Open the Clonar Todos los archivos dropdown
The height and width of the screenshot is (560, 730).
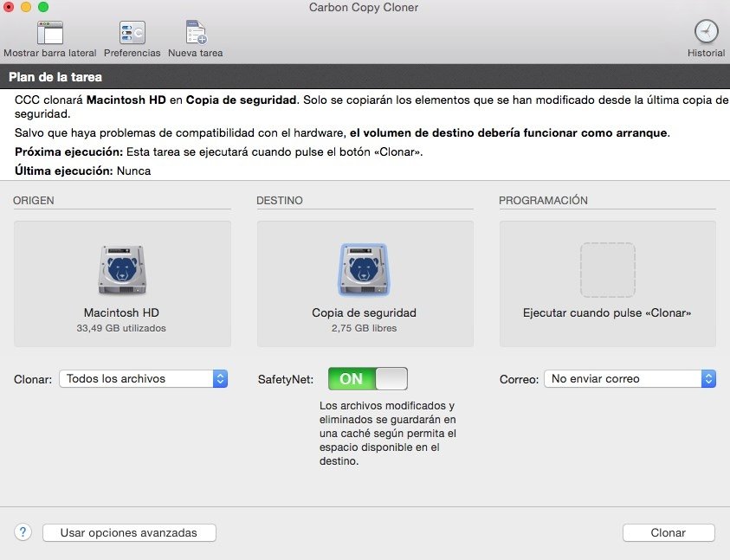coord(144,378)
